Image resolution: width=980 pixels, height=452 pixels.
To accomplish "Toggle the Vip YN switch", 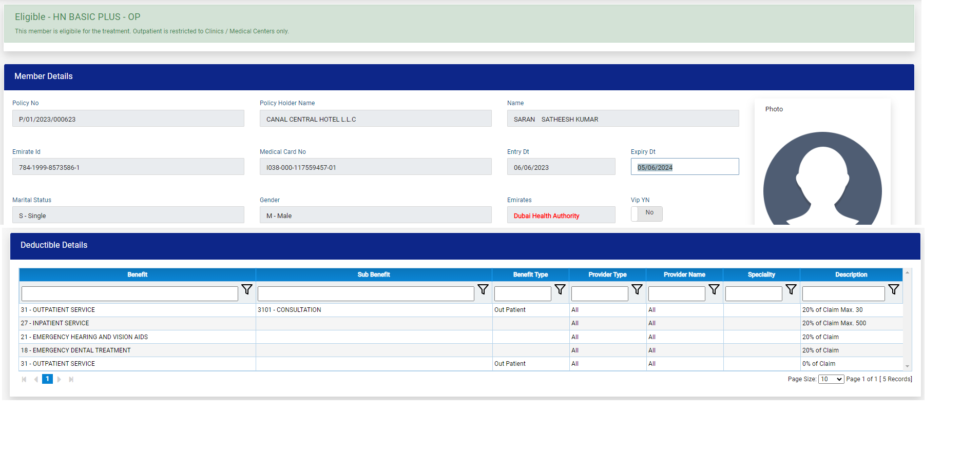I will 646,213.
